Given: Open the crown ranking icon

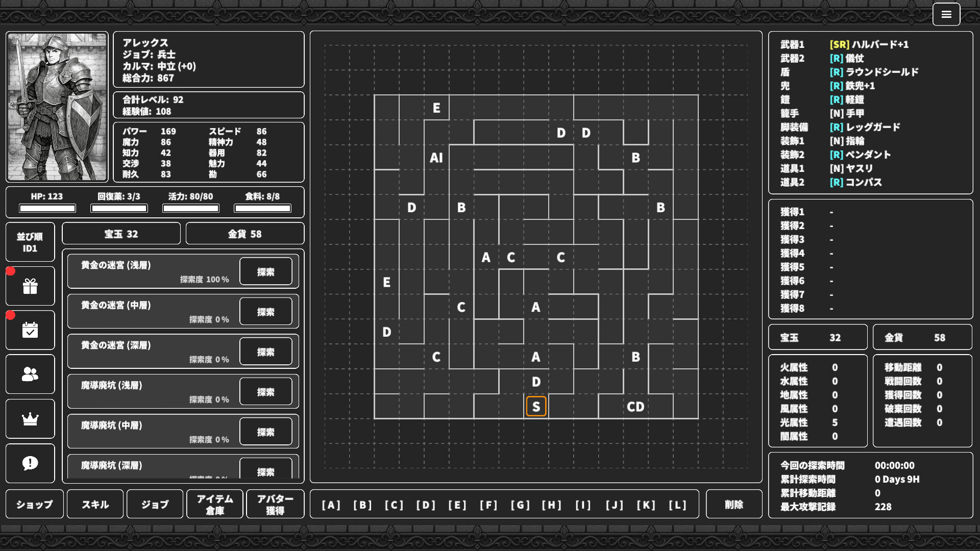Looking at the screenshot, I should 30,419.
